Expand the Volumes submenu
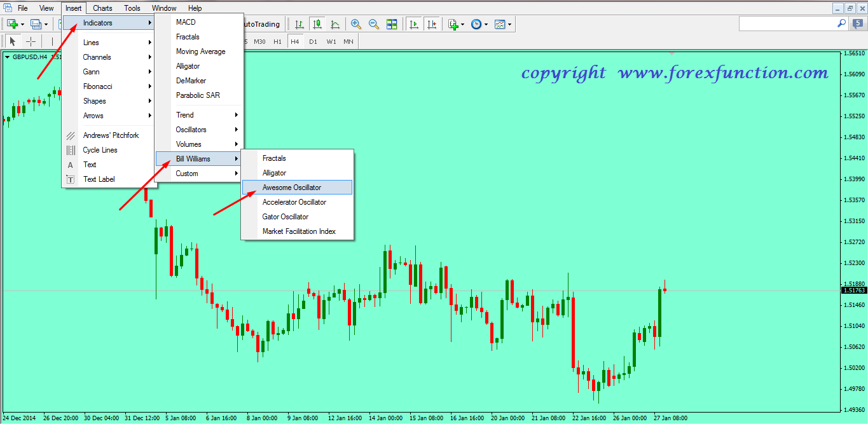Viewport: 868px width, 424px height. coord(199,144)
